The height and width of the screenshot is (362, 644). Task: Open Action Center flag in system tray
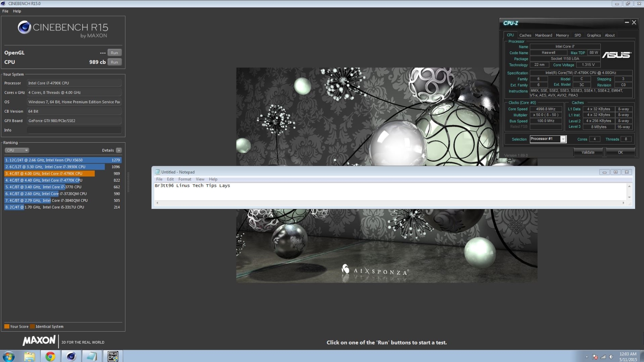595,357
